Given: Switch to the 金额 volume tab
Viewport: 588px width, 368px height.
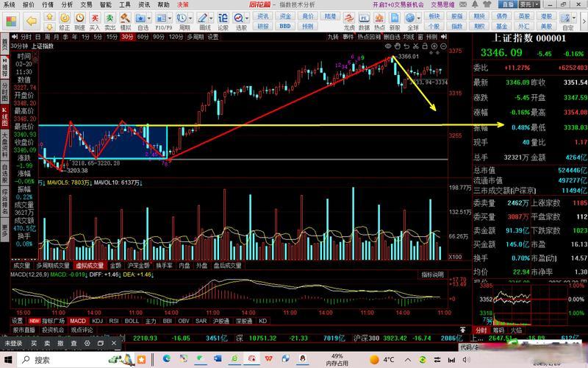Looking at the screenshot, I should click(115, 265).
